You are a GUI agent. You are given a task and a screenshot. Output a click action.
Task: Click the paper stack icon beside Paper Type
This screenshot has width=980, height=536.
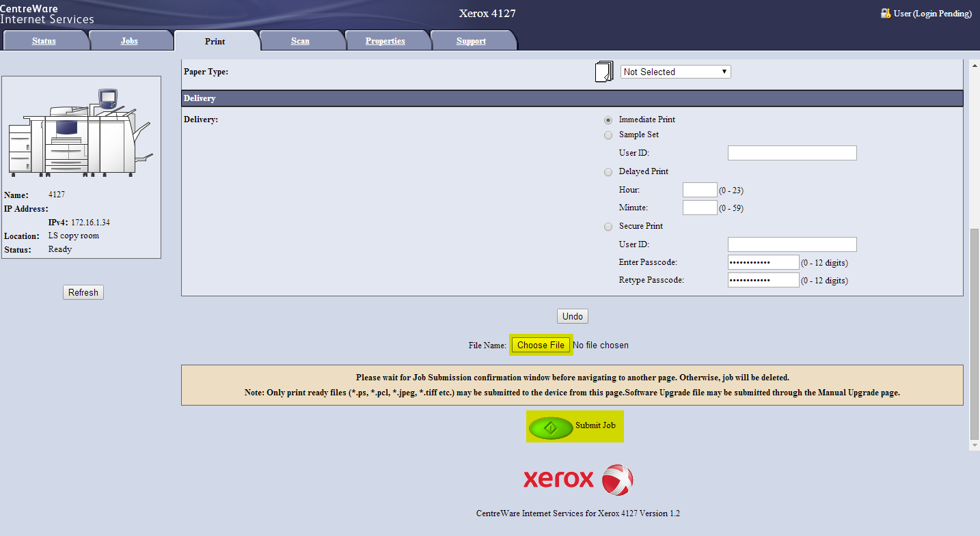tap(603, 71)
